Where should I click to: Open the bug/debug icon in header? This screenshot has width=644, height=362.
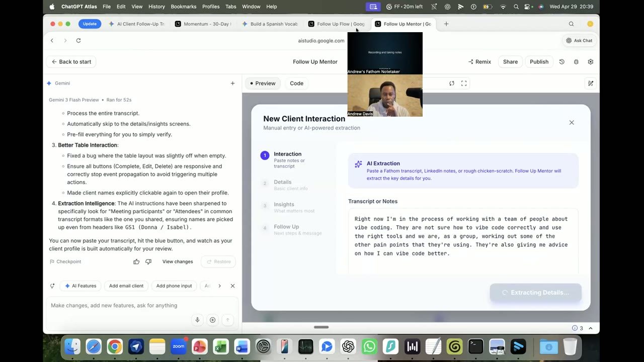(576, 62)
